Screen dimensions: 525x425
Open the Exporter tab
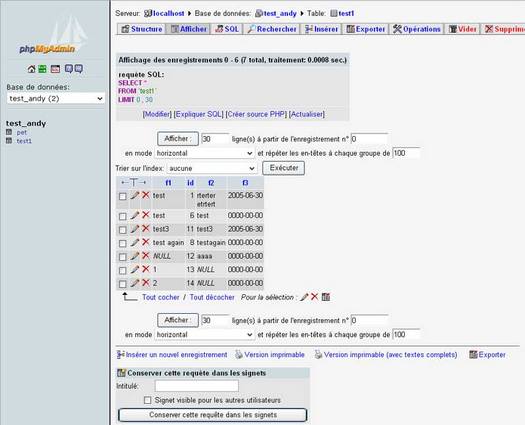pos(366,29)
